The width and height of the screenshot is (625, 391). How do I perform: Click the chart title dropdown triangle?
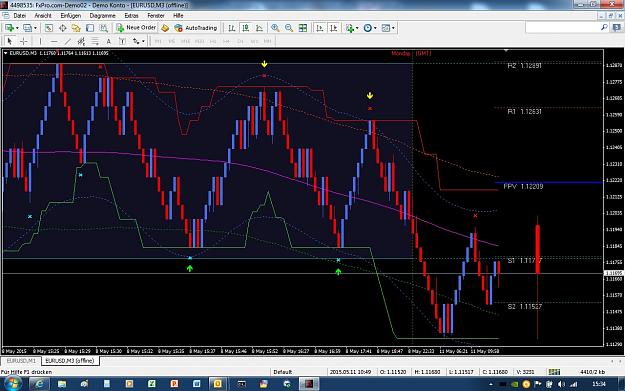click(6, 53)
